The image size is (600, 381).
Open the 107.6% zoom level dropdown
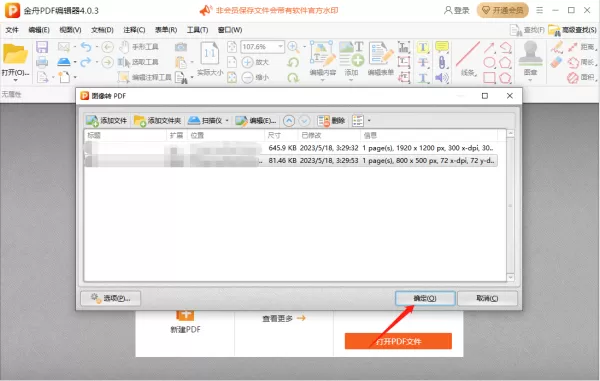point(280,47)
